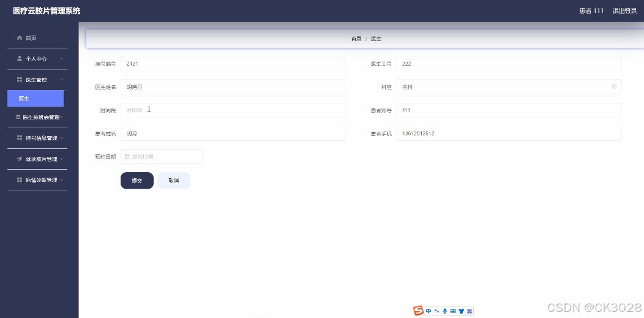
Task: Open the Sogou toolbox four-squares icon
Action: pyautogui.click(x=469, y=311)
